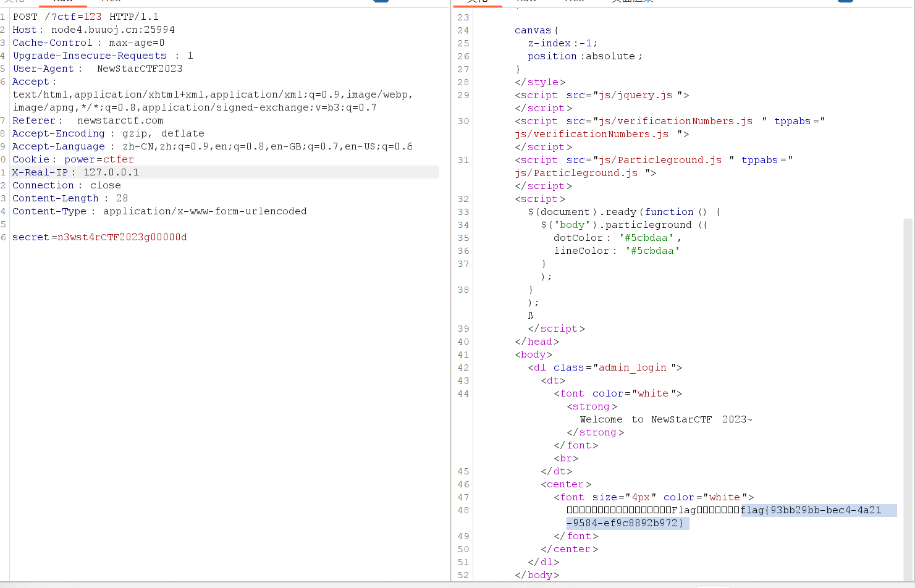Click the Upgrade-Insecure-Requests header line
915x588 pixels.
pos(103,56)
